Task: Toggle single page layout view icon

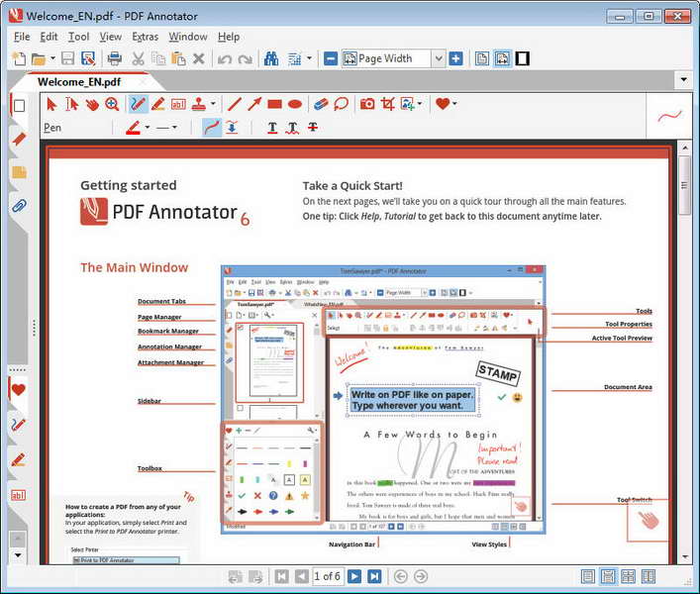Action: tap(482, 58)
